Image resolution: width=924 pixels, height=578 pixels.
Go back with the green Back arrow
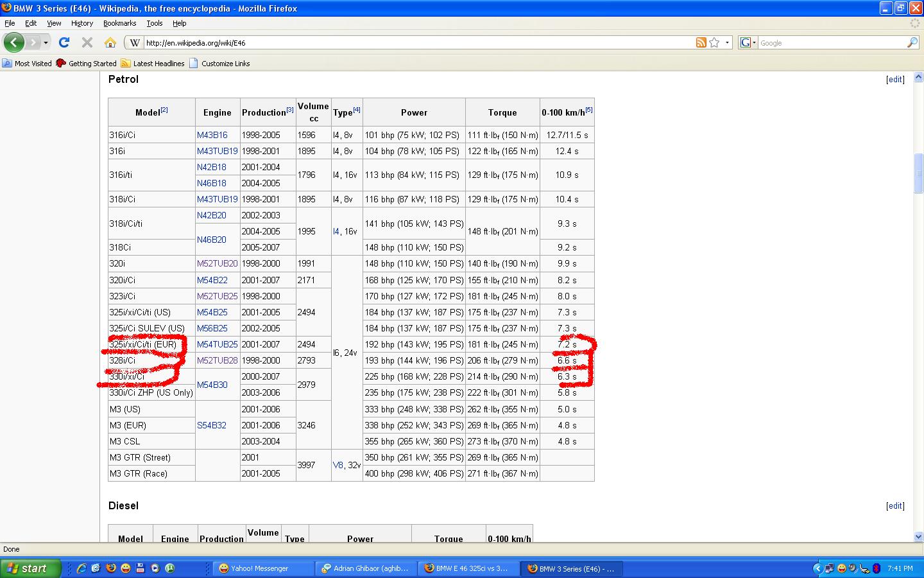(13, 42)
